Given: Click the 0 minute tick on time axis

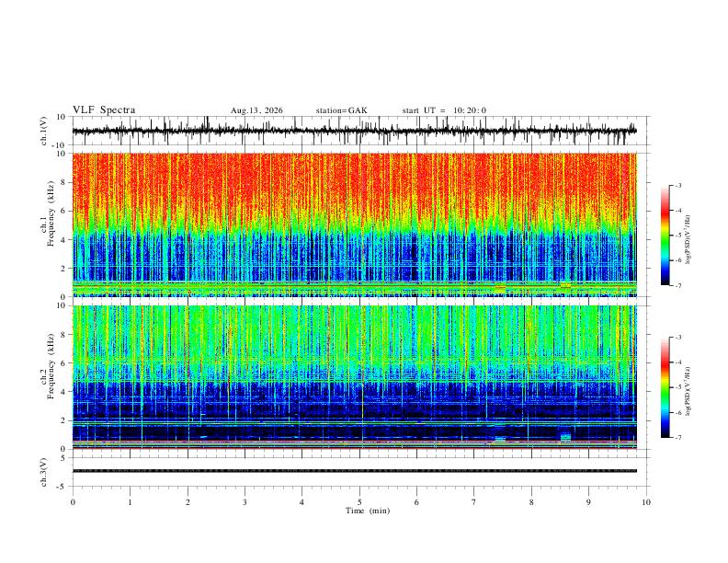Looking at the screenshot, I should pyautogui.click(x=73, y=502).
